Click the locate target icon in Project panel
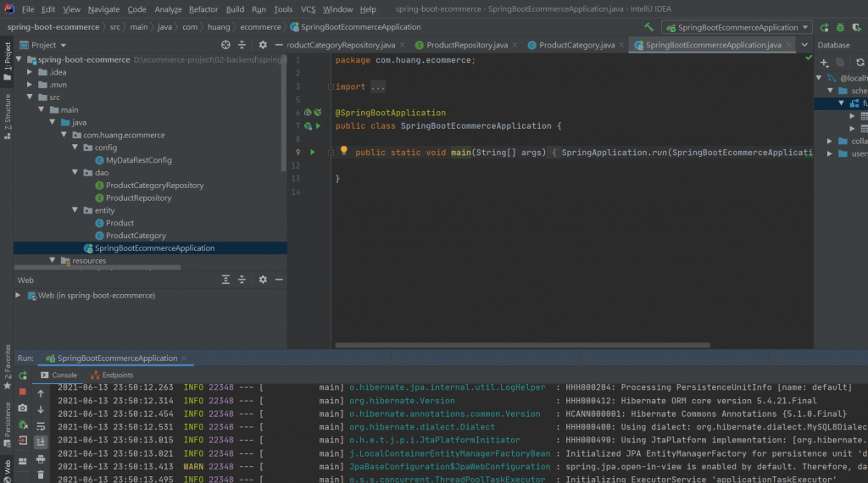Viewport: 868px width, 483px height. 225,45
